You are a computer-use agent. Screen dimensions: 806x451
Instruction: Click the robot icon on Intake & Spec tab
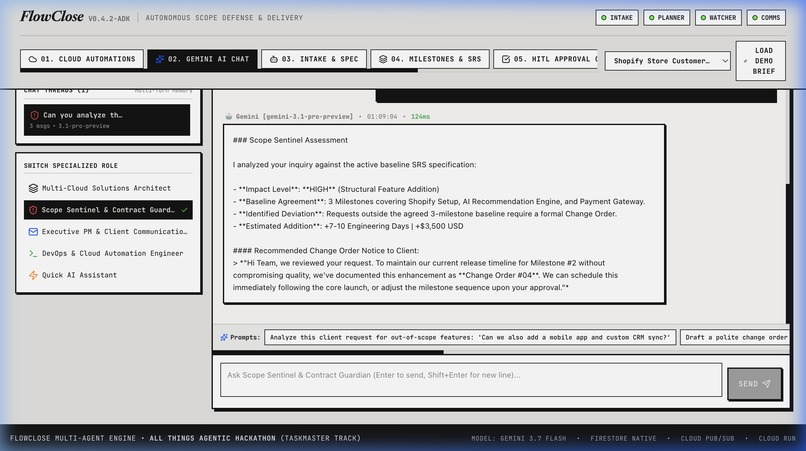point(273,59)
